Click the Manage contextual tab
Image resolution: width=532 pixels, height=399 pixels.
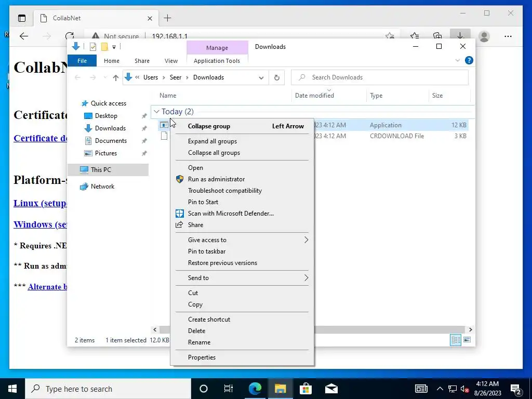217,48
